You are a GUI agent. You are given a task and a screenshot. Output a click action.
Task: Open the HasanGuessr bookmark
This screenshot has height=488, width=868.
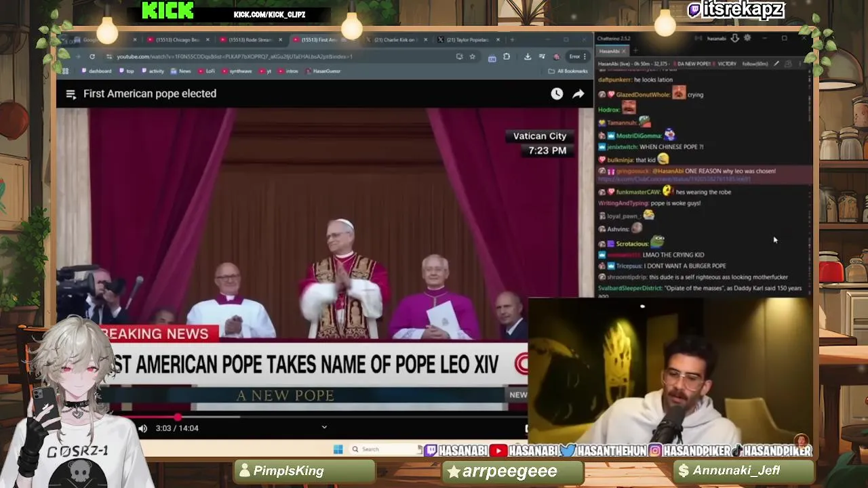pos(323,71)
